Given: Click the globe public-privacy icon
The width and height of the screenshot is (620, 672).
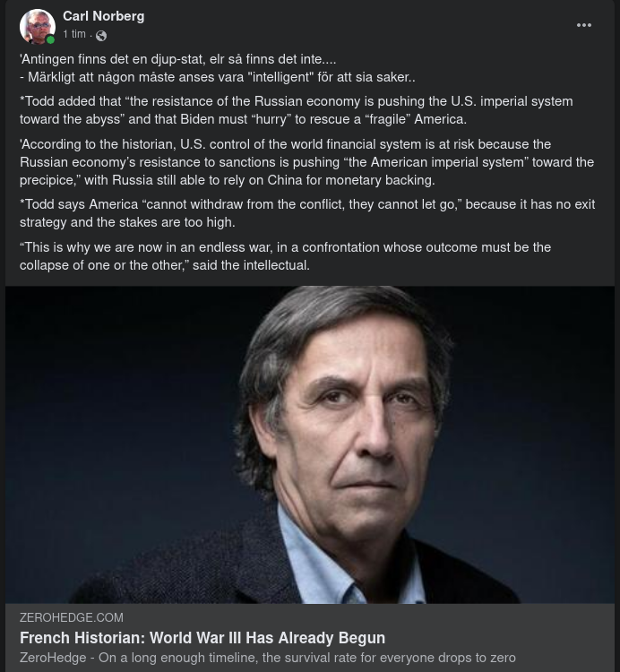Looking at the screenshot, I should pos(101,36).
